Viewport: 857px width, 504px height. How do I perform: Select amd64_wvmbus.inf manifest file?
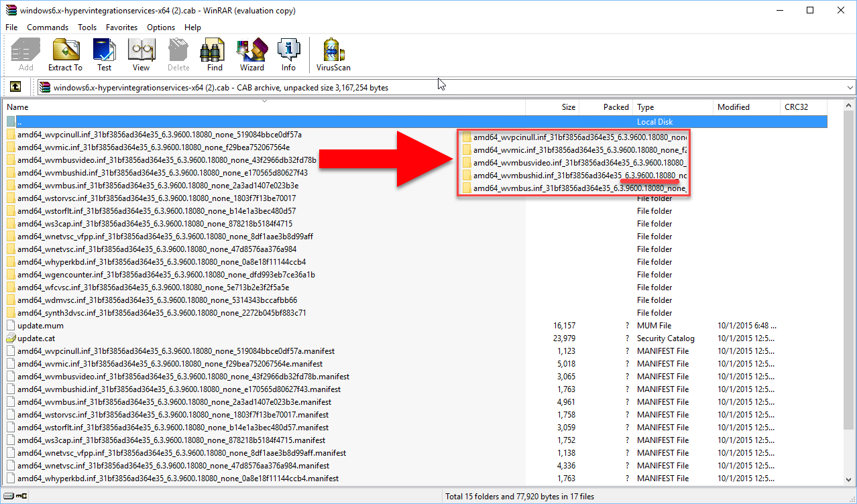tap(174, 402)
